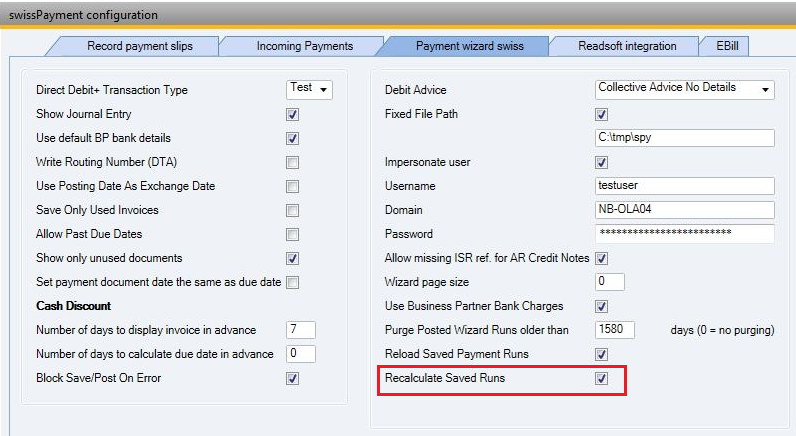Open Direct Debit+ Transaction Type dropdown
The image size is (796, 436).
309,89
